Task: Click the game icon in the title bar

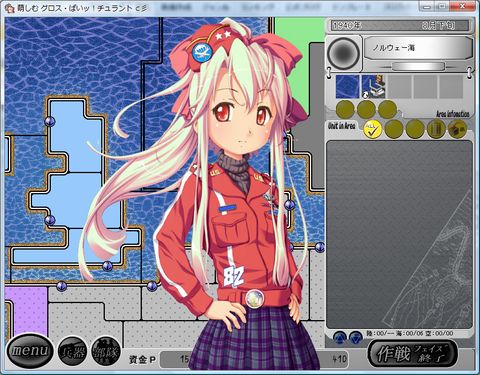Action: coord(10,8)
